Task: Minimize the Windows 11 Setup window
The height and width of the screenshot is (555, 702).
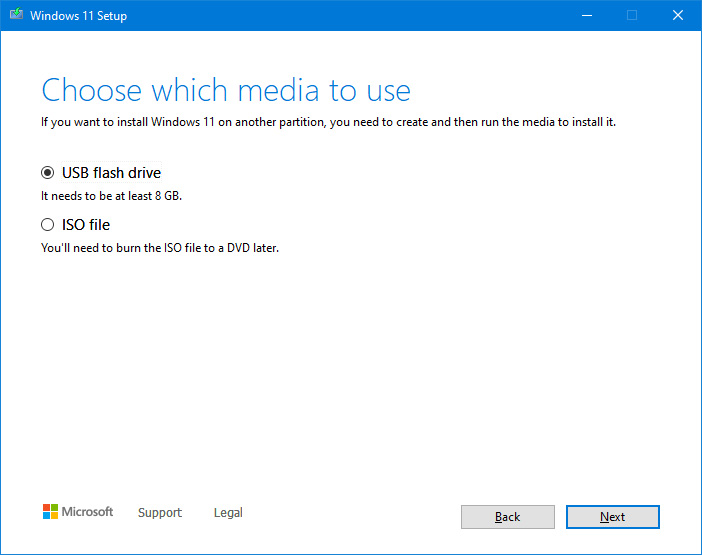Action: (586, 15)
